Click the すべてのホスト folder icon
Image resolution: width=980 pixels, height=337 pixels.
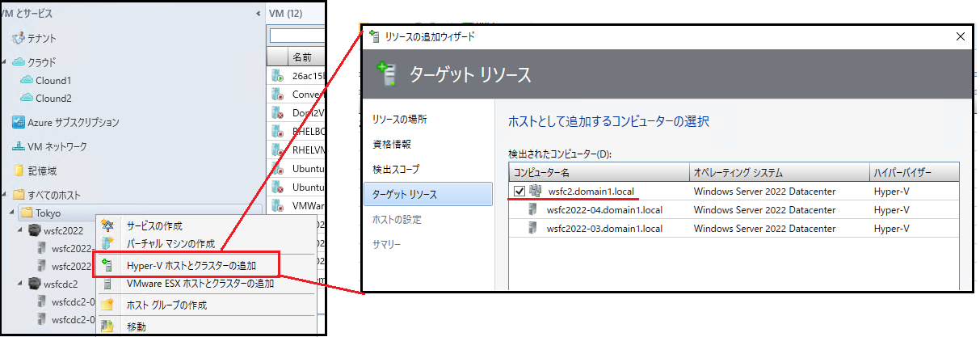[19, 195]
